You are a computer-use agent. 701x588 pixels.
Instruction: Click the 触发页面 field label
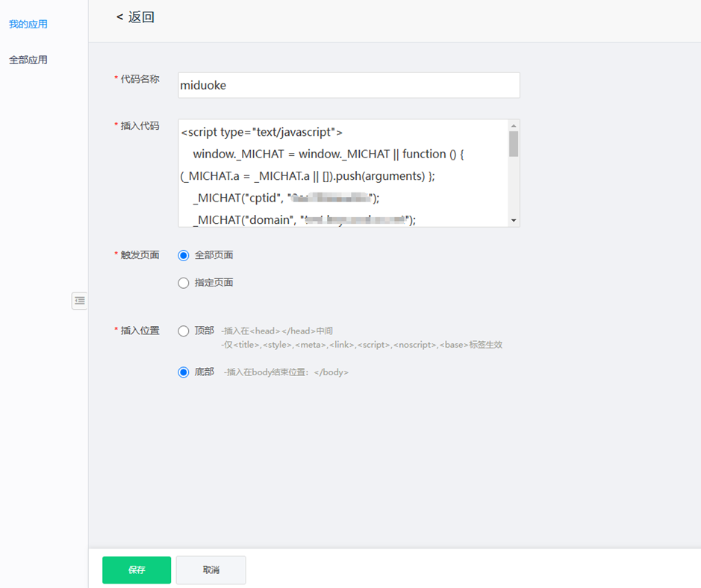tap(140, 255)
